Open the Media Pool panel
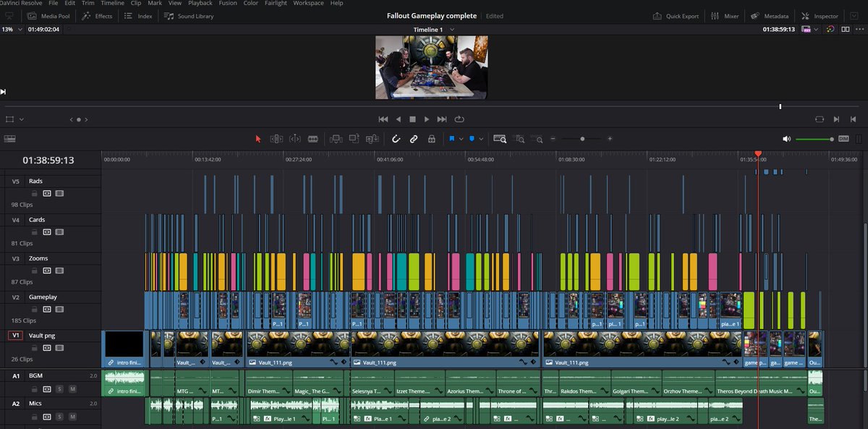 [48, 16]
